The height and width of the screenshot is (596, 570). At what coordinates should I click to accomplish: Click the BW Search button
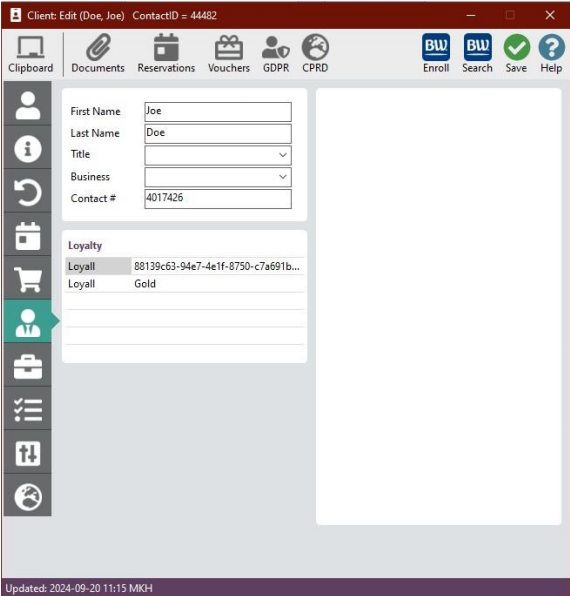(x=477, y=54)
